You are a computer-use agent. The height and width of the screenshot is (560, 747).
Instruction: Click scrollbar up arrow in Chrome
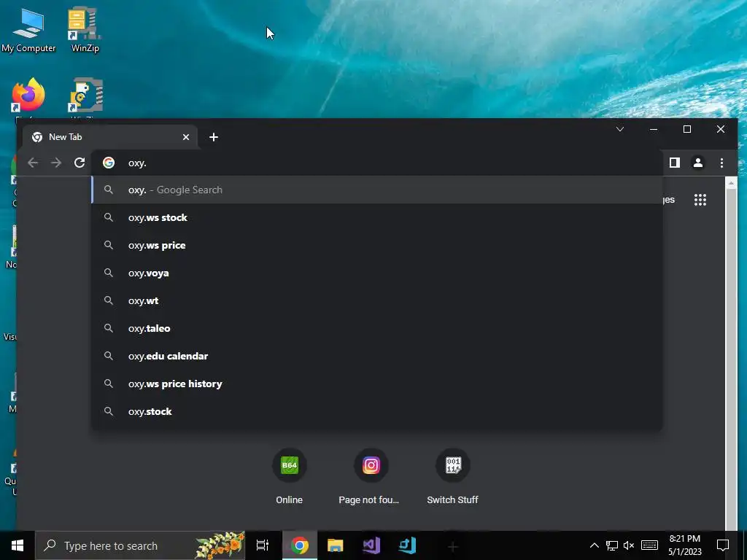[731, 182]
